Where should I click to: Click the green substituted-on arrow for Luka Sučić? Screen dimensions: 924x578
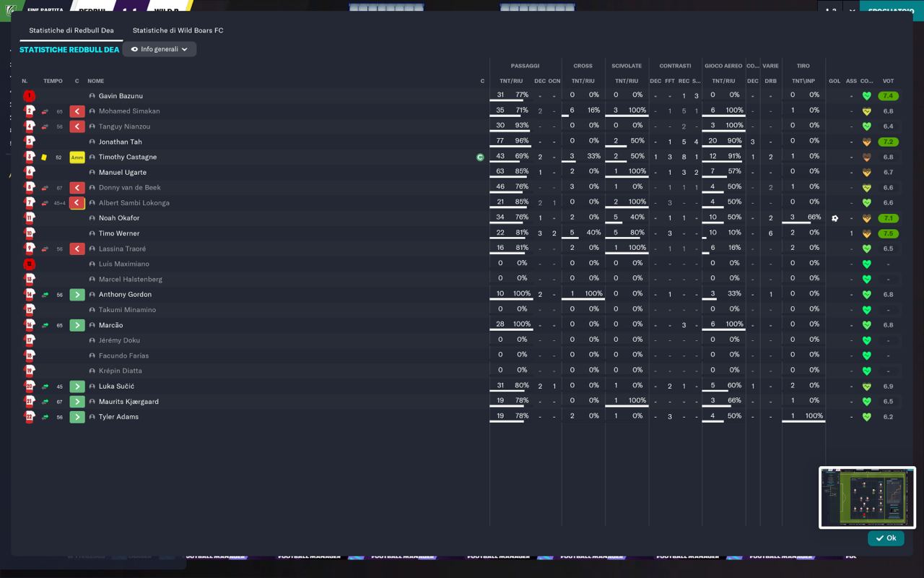pyautogui.click(x=77, y=387)
